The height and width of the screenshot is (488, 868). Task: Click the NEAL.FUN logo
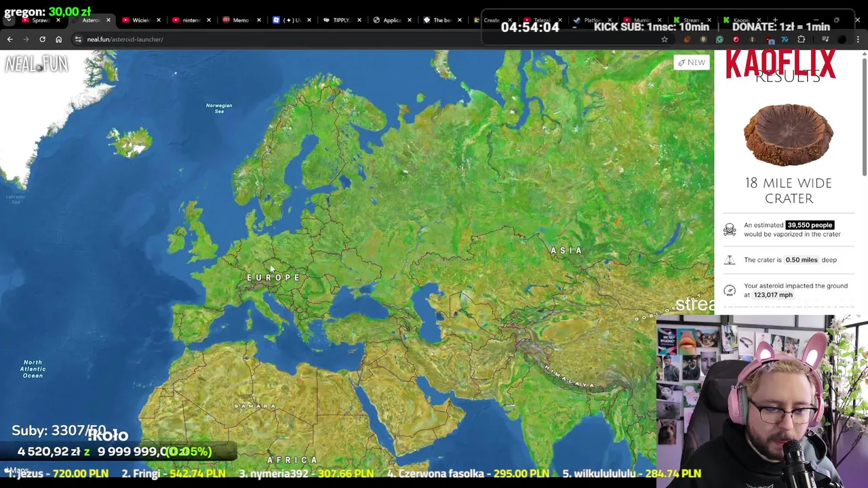click(x=37, y=64)
